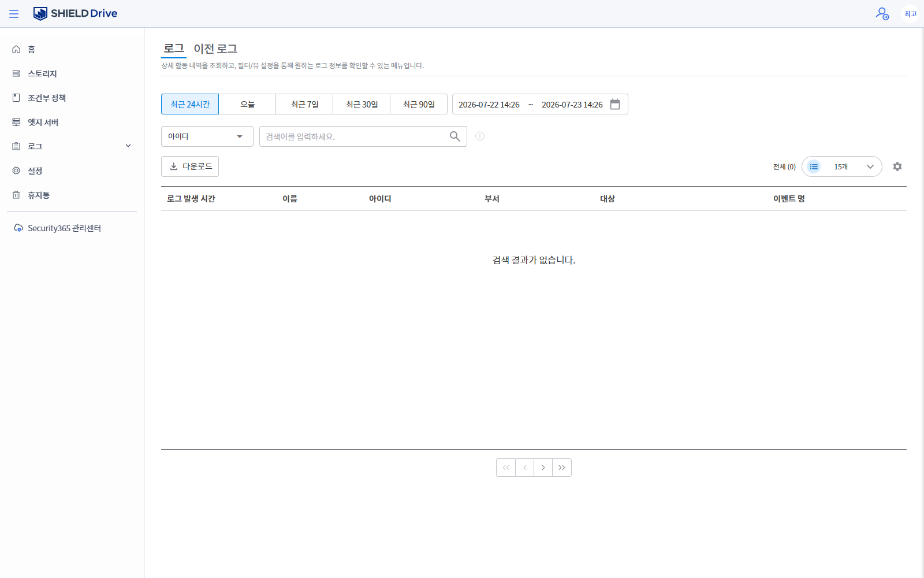
Task: Open the 최고 profile avatar
Action: (910, 14)
